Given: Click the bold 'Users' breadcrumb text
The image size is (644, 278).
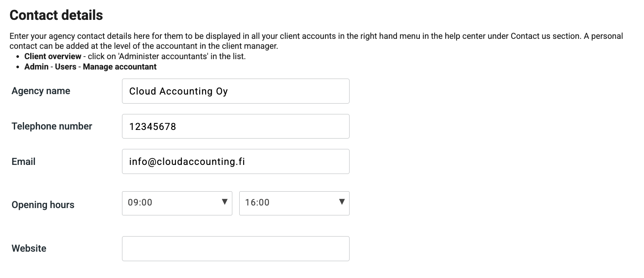Looking at the screenshot, I should point(66,67).
